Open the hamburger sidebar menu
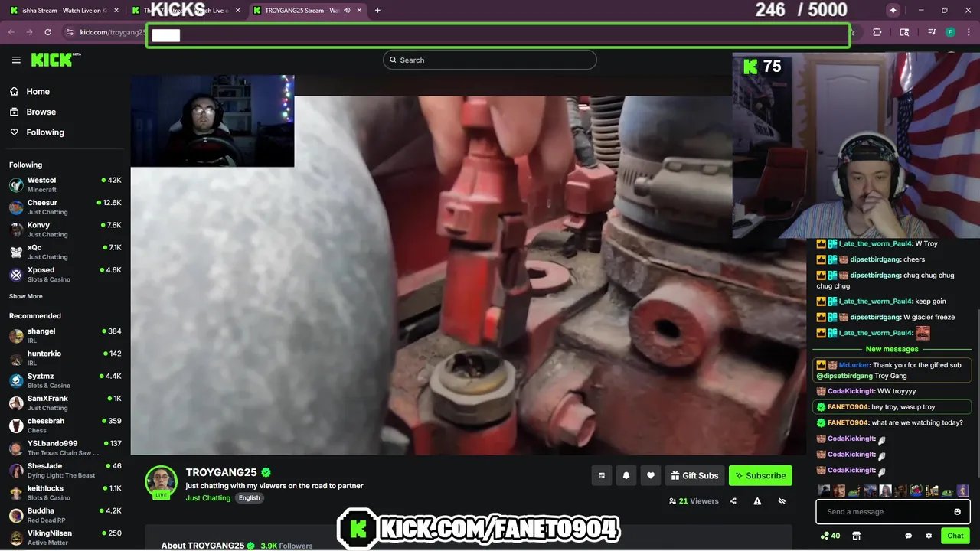The width and height of the screenshot is (980, 551). 16,60
